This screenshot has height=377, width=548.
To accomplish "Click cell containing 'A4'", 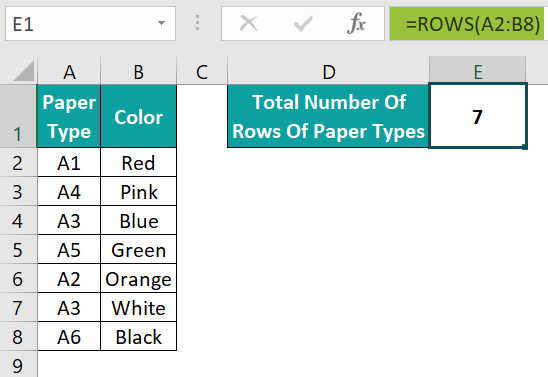I will (x=69, y=191).
